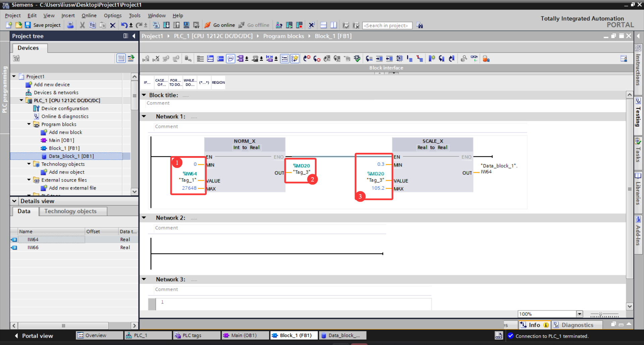The width and height of the screenshot is (644, 345).
Task: Toggle network comments display button
Action: coord(284,59)
